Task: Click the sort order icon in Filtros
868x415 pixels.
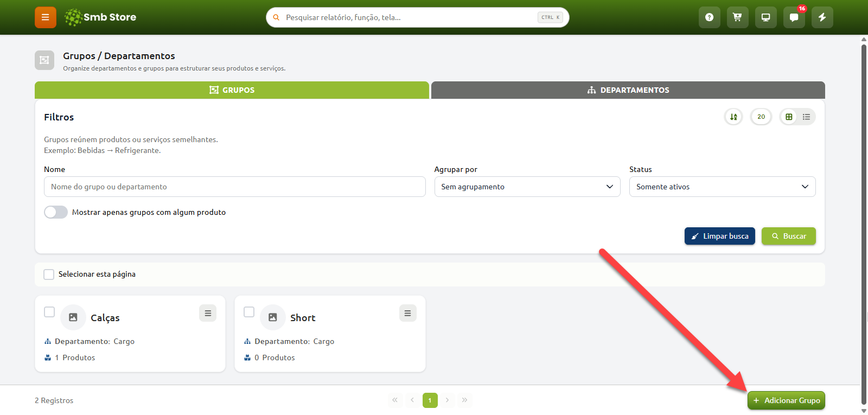Action: 733,117
